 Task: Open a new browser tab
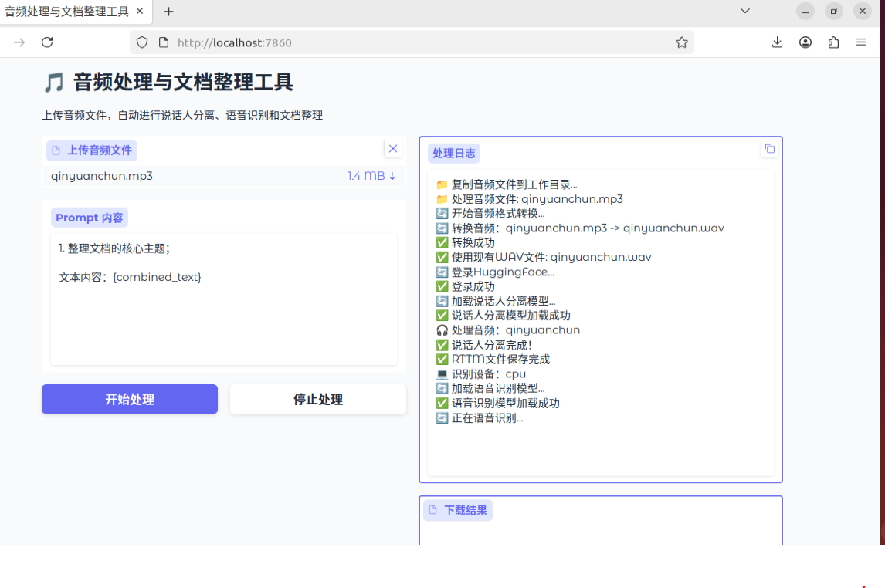[168, 12]
